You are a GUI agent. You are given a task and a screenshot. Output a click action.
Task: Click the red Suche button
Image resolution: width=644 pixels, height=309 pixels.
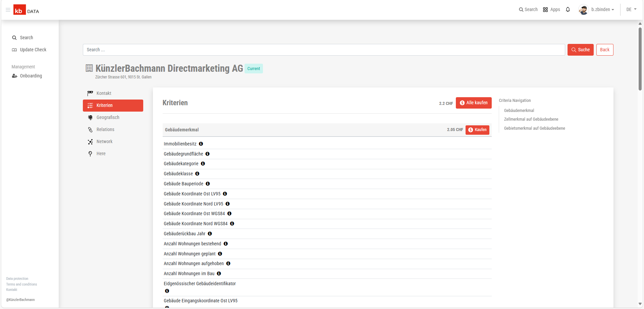(581, 50)
